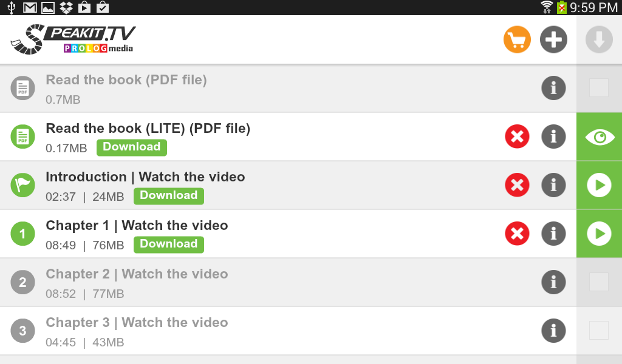This screenshot has width=622, height=364.
Task: View Read the book (LITE) with the eye button
Action: pyautogui.click(x=599, y=137)
